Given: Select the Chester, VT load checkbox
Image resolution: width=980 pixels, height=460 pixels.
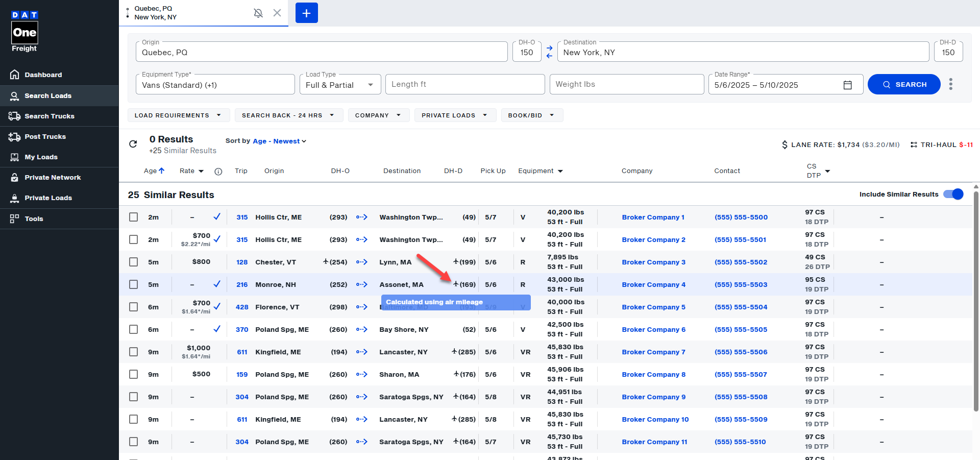Looking at the screenshot, I should [x=134, y=262].
